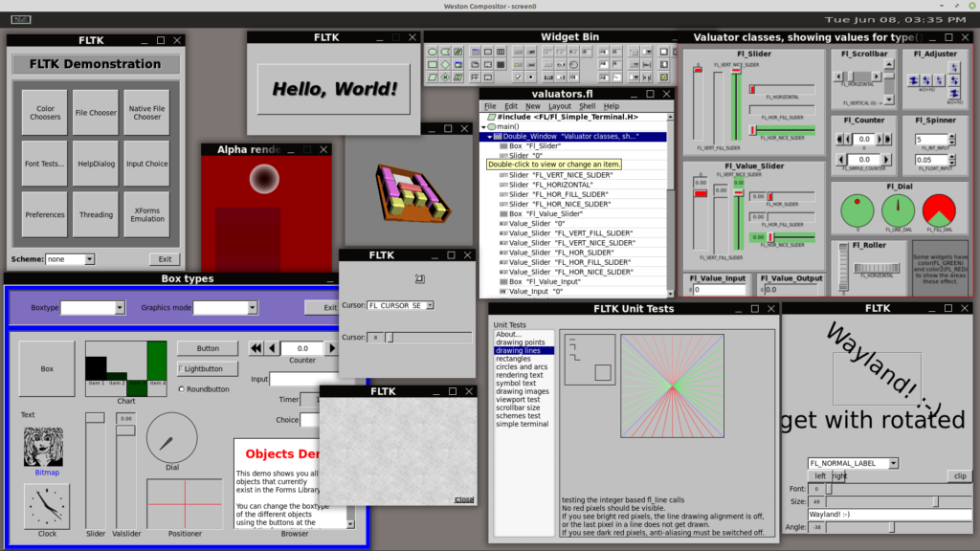This screenshot has height=551, width=980.
Task: Toggle the clip button in rotated label window
Action: (960, 475)
